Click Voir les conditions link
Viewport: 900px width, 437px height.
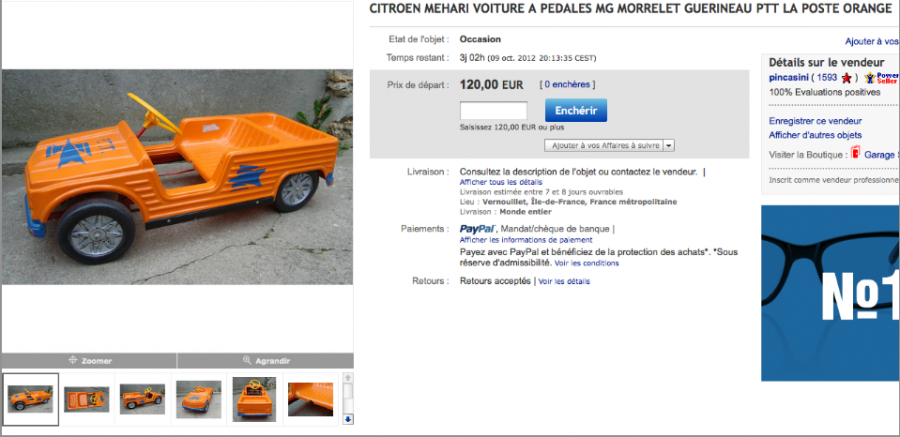pos(587,263)
